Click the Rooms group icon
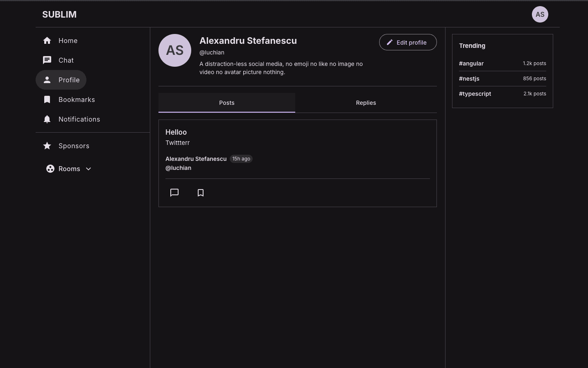 (50, 169)
